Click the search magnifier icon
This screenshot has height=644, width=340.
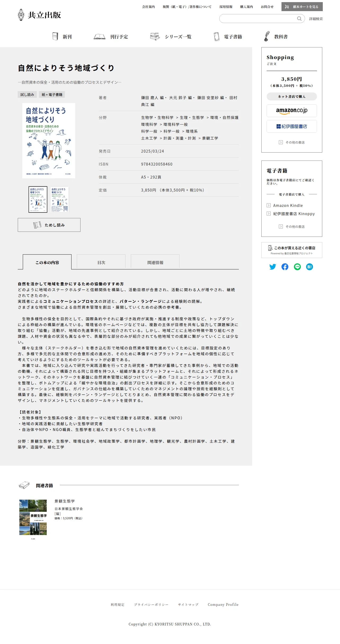(x=299, y=19)
